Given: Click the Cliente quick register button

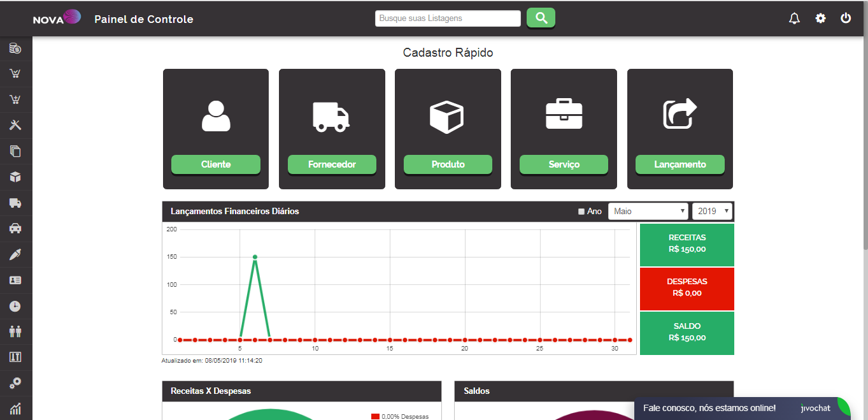Looking at the screenshot, I should click(216, 164).
